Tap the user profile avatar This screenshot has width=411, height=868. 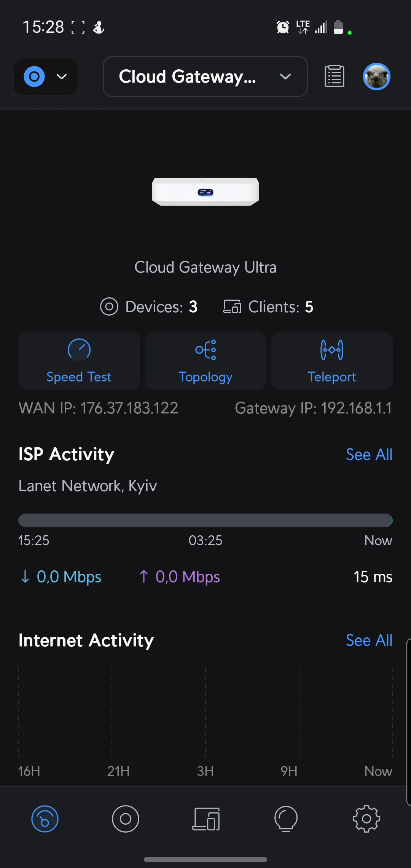pos(376,76)
